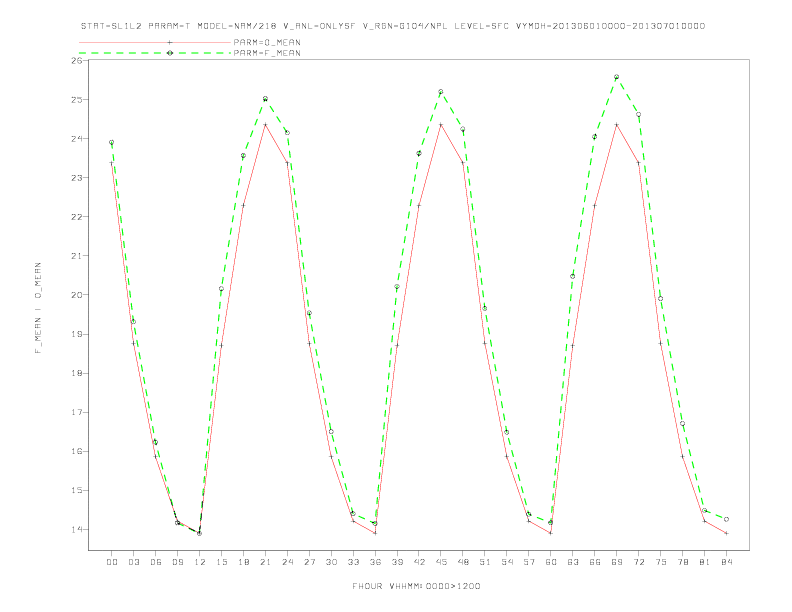Click x-axis forecast hour label 12
This screenshot has width=792, height=612.
click(x=200, y=562)
